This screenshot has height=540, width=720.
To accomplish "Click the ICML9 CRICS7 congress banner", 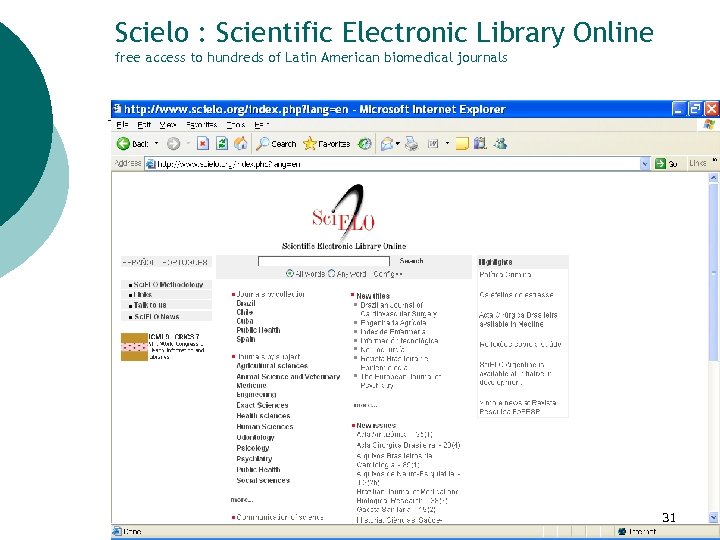I will (x=163, y=347).
